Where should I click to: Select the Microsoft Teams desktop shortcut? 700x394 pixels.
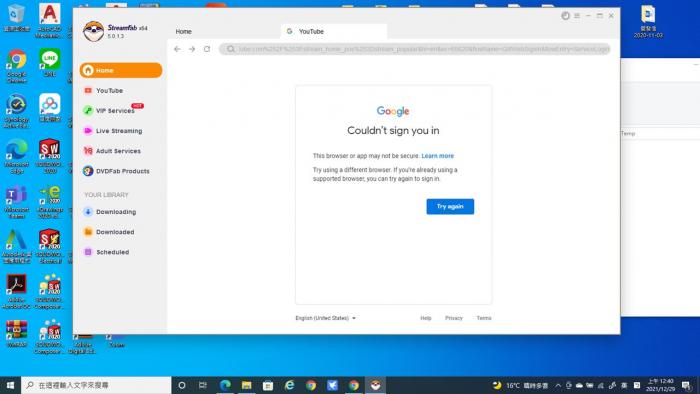[17, 202]
